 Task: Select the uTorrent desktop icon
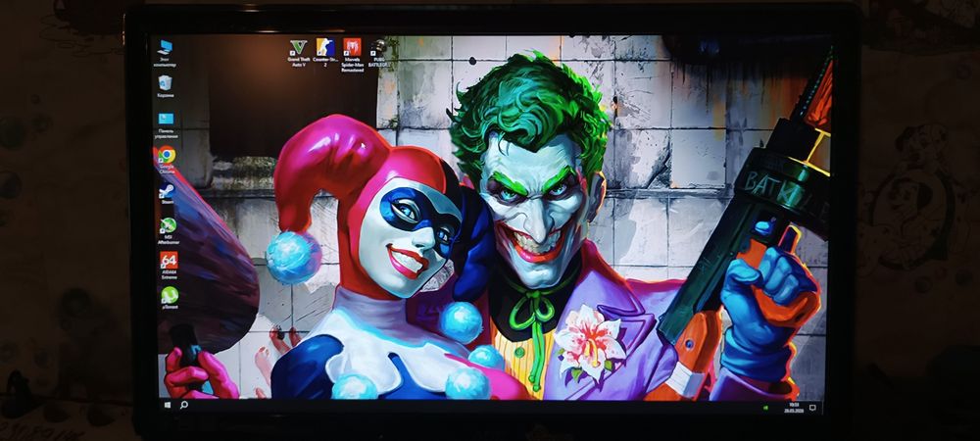170,298
